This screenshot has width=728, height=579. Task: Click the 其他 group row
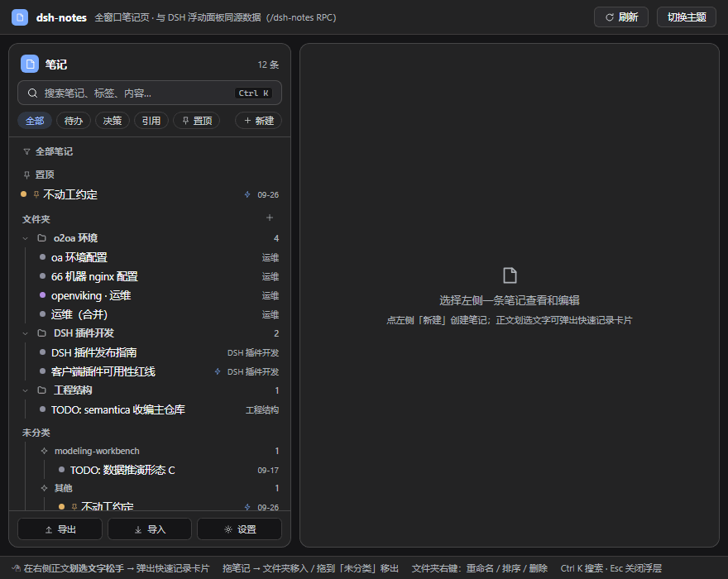(x=159, y=488)
